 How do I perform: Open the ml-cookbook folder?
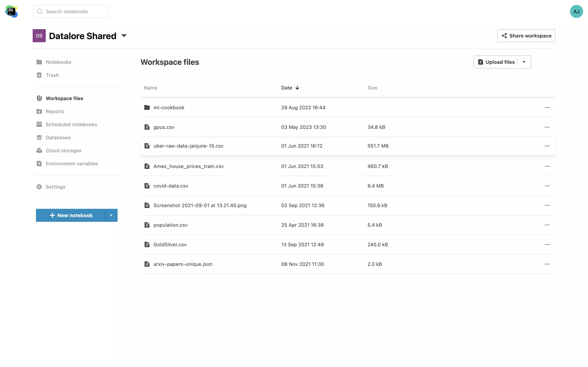[169, 107]
